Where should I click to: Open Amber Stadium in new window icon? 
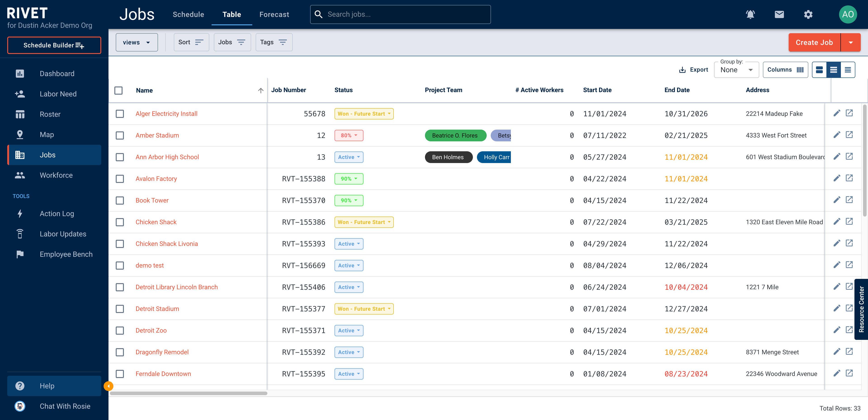point(849,135)
